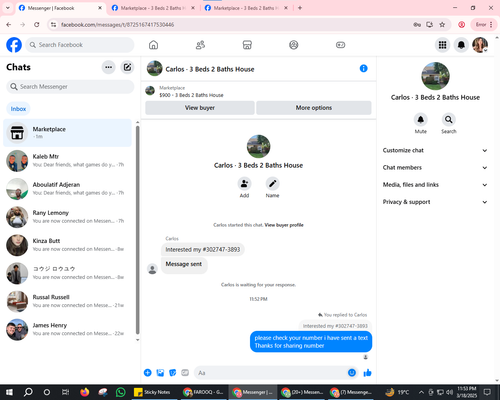Viewport: 500px width, 400px height.
Task: Open the Groups icon in top navigation
Action: [x=294, y=45]
